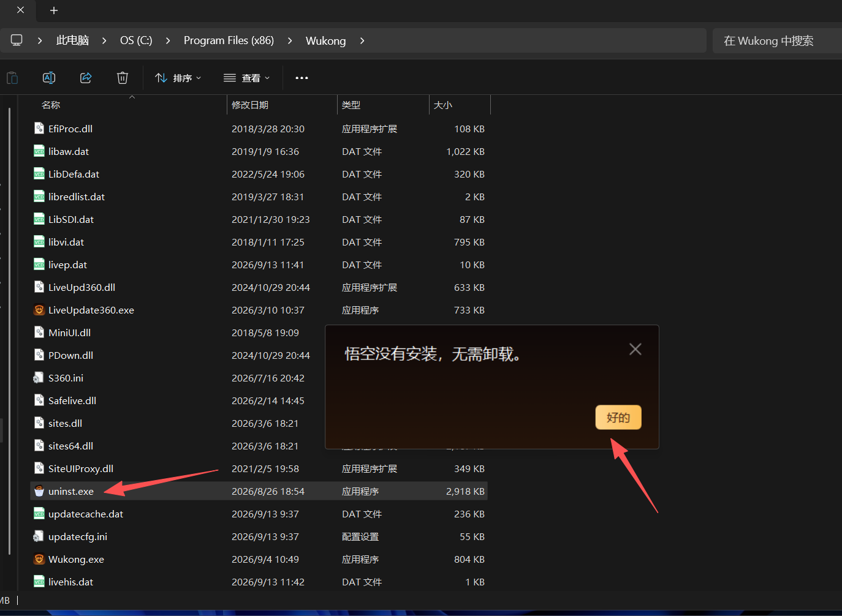The width and height of the screenshot is (842, 616).
Task: Click the rename toolbar icon
Action: (49, 78)
